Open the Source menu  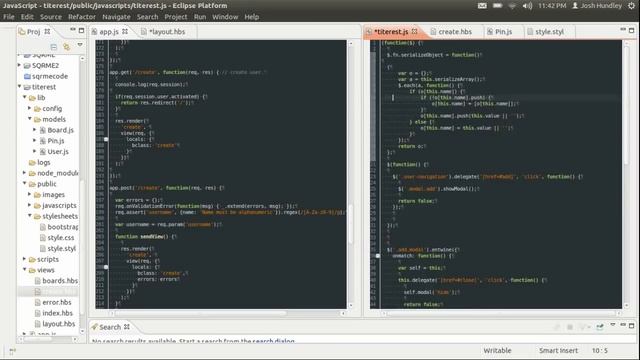(51, 17)
